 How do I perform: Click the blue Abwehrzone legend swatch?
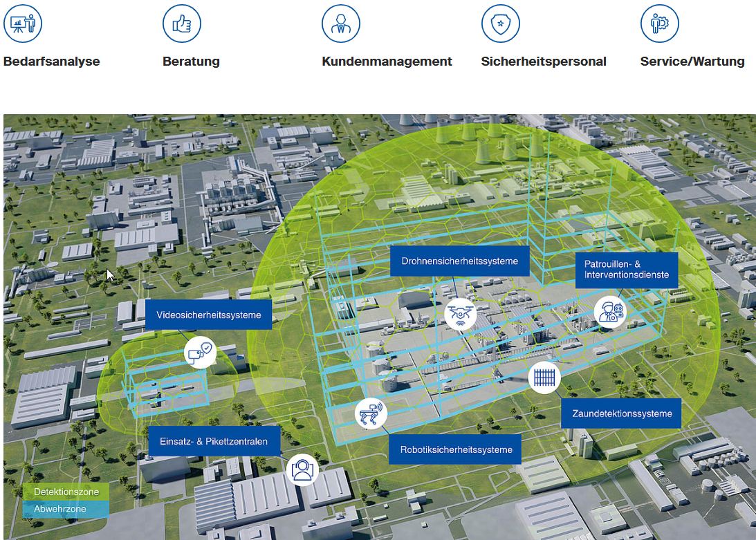[66, 509]
